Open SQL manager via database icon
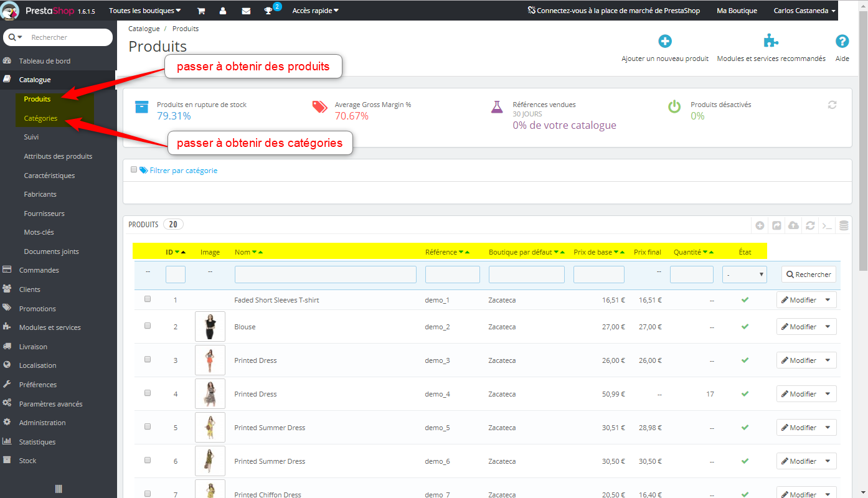 (x=843, y=225)
